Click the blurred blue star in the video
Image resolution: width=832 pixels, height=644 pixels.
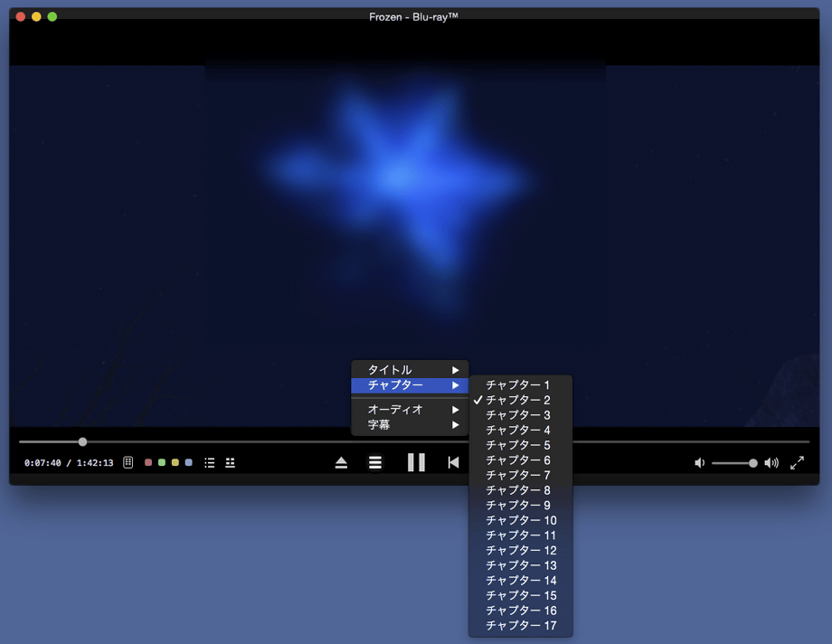pyautogui.click(x=398, y=185)
